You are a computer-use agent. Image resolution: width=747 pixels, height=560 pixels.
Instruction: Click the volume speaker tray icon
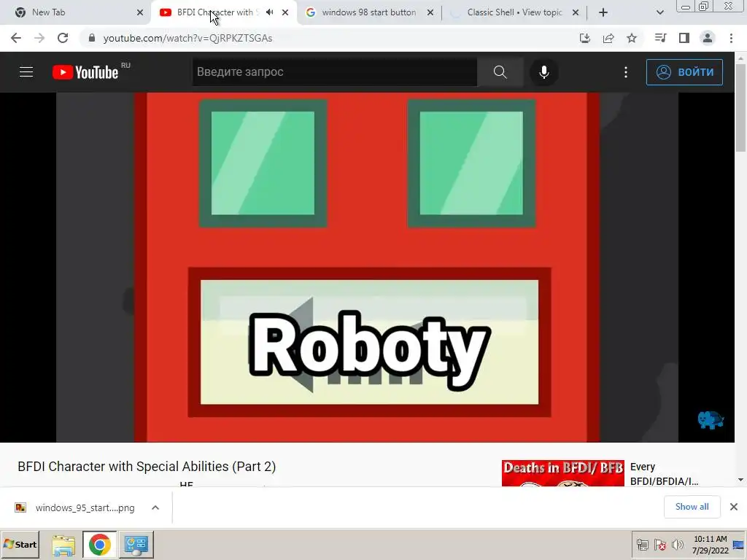pyautogui.click(x=677, y=545)
